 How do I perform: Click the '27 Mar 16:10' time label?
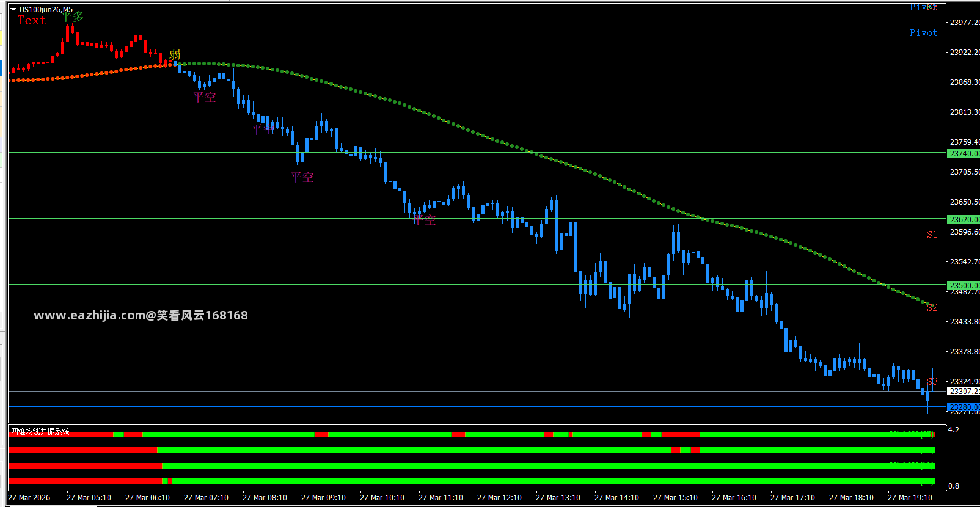[734, 498]
